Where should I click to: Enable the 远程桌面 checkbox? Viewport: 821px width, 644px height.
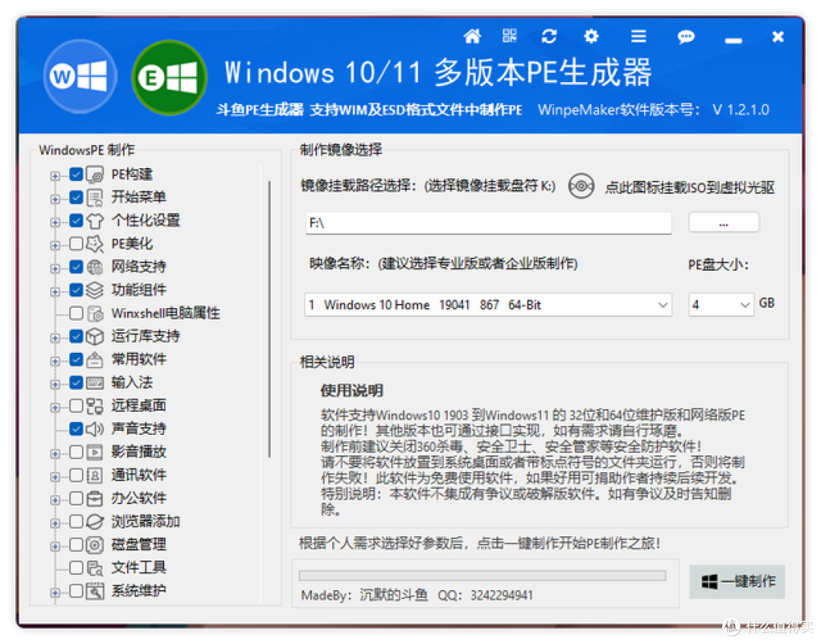[x=77, y=405]
